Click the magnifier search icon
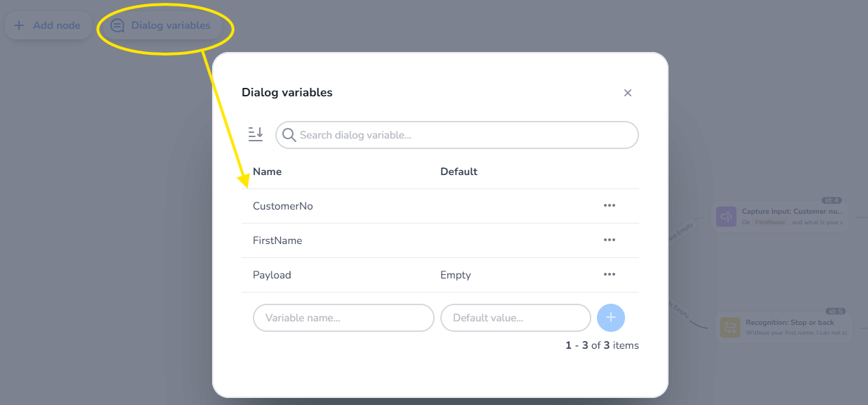 coord(289,134)
